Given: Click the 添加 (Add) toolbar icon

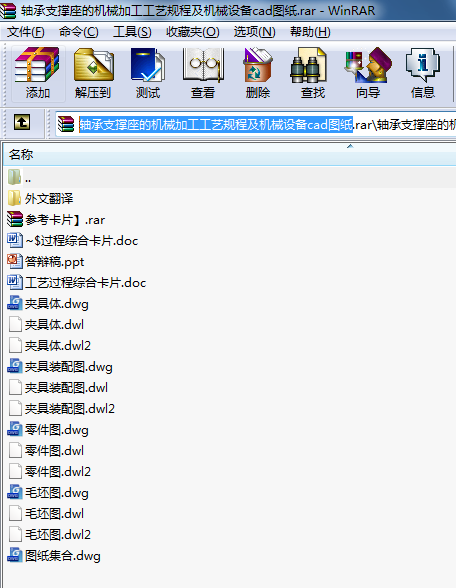Looking at the screenshot, I should 37,65.
